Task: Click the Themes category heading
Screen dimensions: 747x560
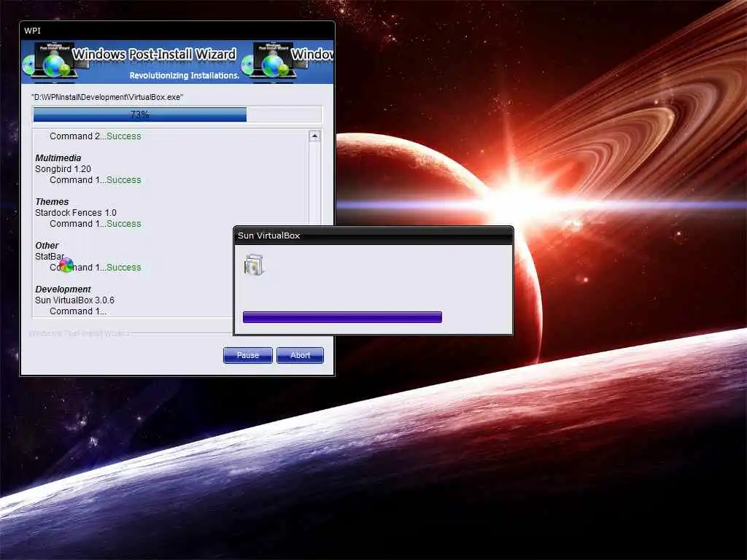Action: (x=52, y=202)
